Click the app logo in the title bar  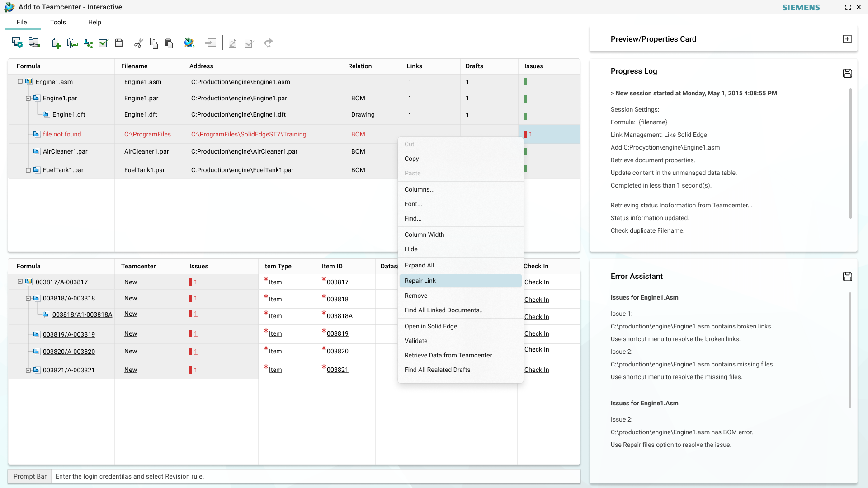(x=9, y=7)
